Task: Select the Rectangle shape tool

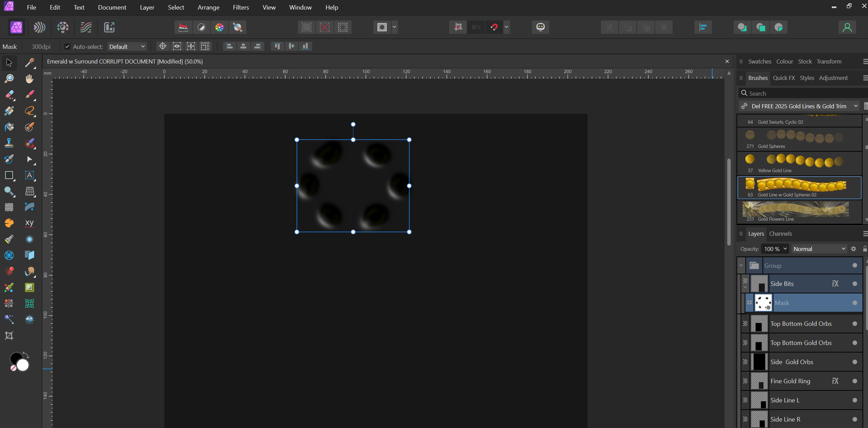Action: tap(9, 175)
